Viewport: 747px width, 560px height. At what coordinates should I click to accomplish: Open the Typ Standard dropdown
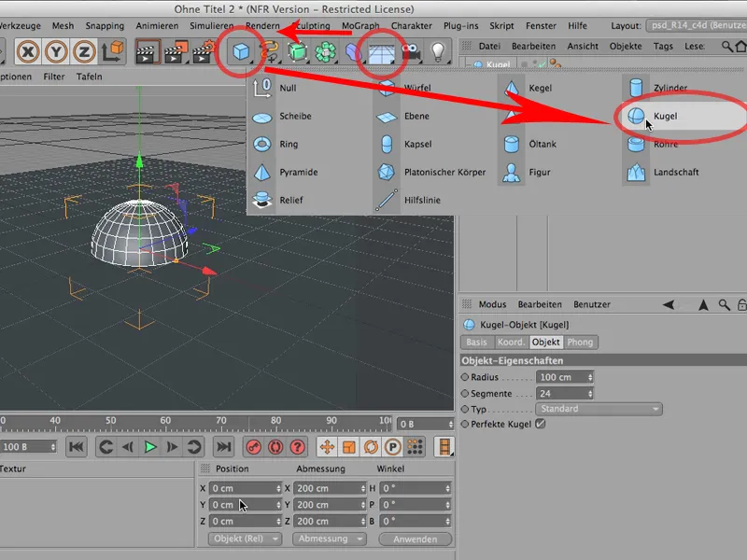599,409
